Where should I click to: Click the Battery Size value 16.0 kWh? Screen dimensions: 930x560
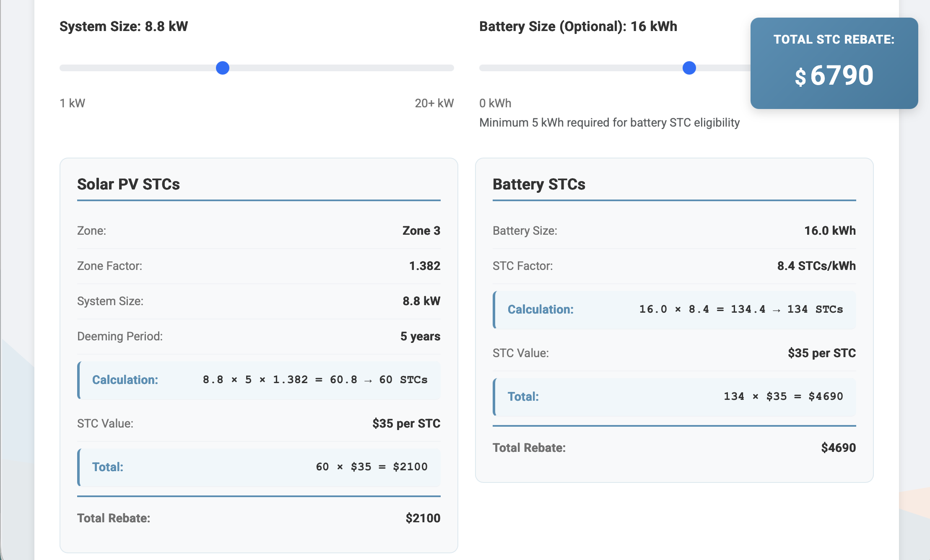click(830, 231)
